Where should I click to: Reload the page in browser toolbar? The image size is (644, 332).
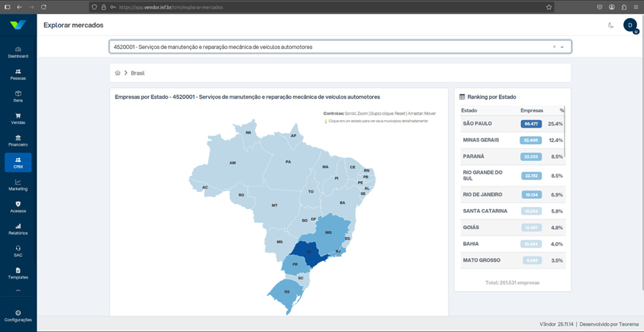click(x=44, y=7)
